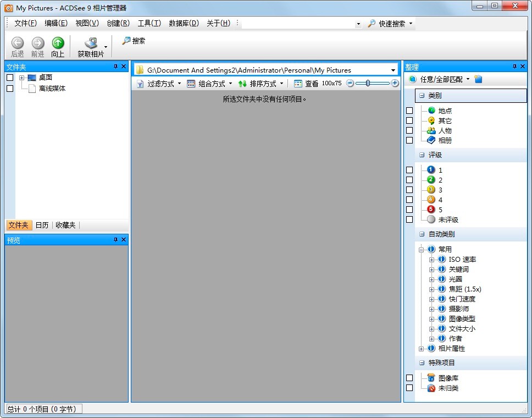The height and width of the screenshot is (418, 532).
Task: Click the folder path address field
Action: 264,70
